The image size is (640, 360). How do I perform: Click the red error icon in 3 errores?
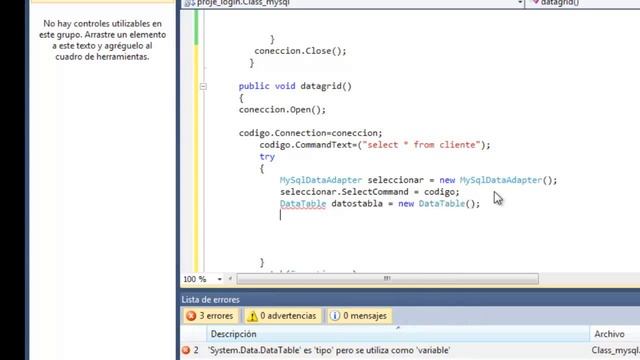tap(191, 316)
